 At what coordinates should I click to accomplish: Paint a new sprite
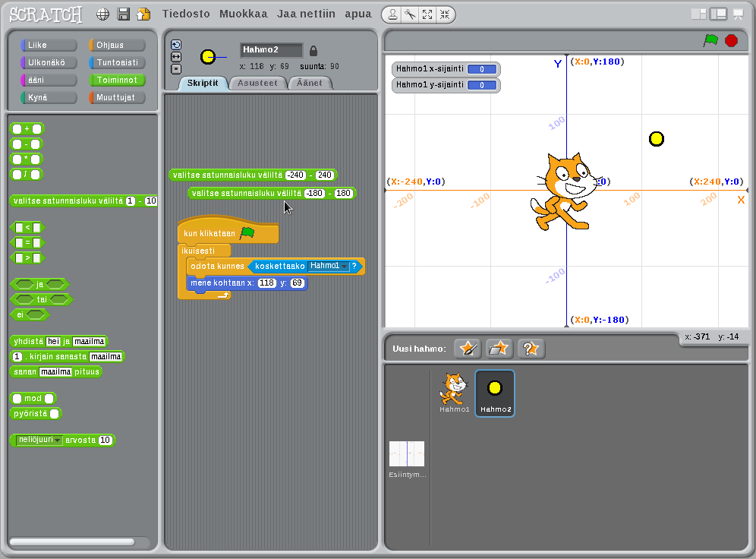coord(468,348)
